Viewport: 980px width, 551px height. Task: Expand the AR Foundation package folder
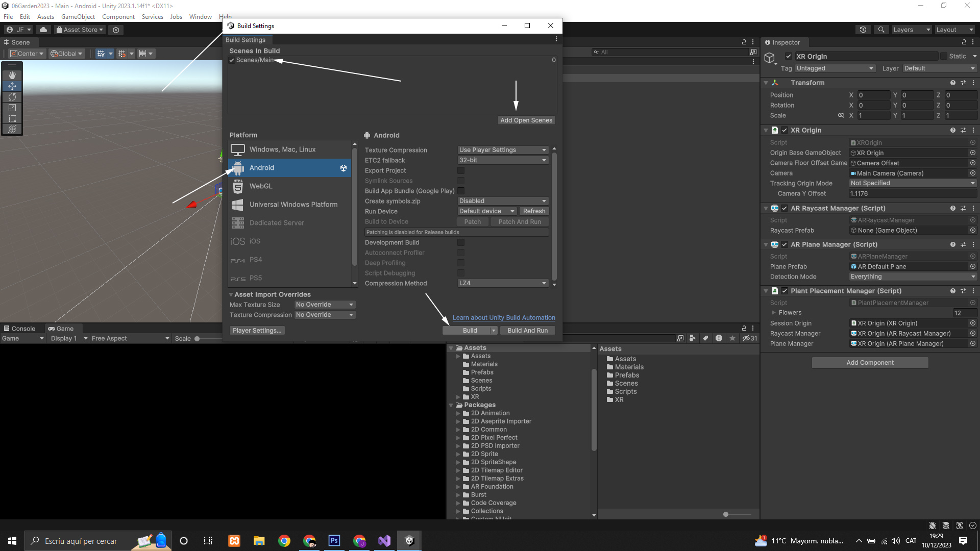458,487
